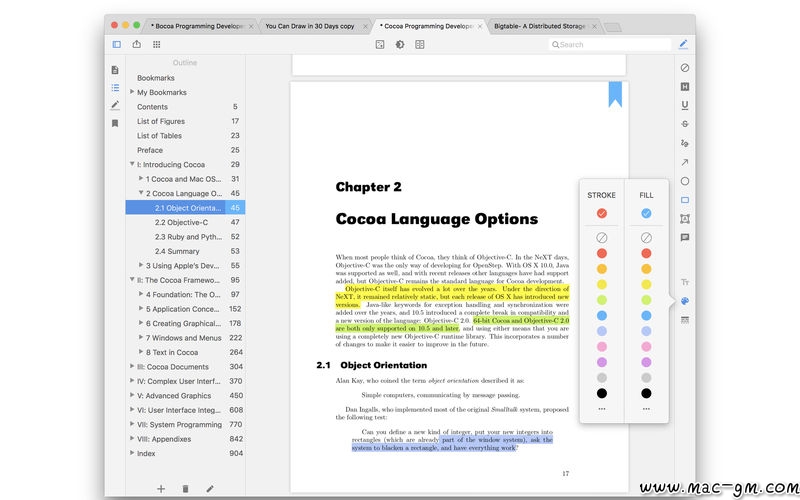Close the You Can Draw in 30 Days tab
This screenshot has width=800, height=500.
[365, 26]
